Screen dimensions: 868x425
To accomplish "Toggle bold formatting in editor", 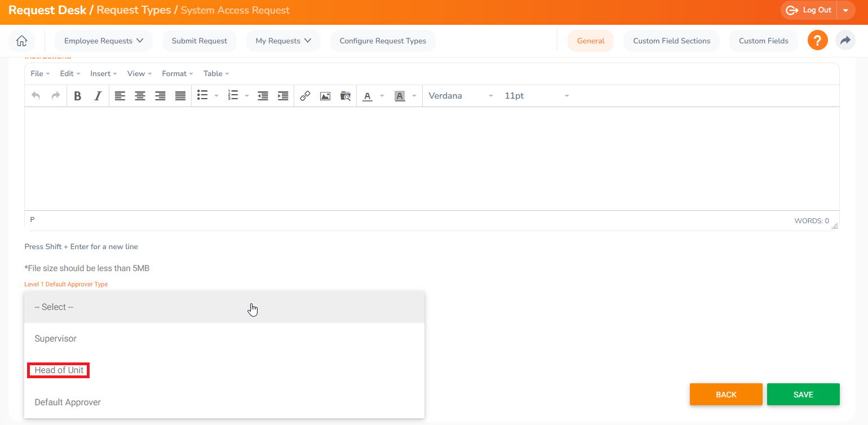I will tap(78, 96).
